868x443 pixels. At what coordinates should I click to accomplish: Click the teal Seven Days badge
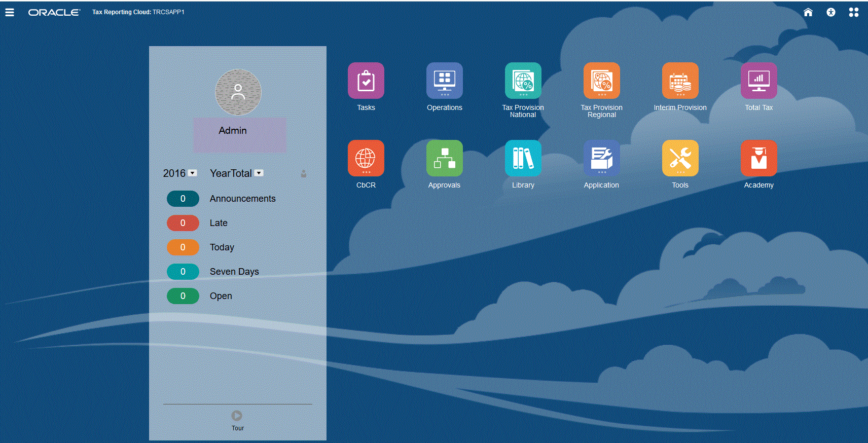pyautogui.click(x=183, y=272)
